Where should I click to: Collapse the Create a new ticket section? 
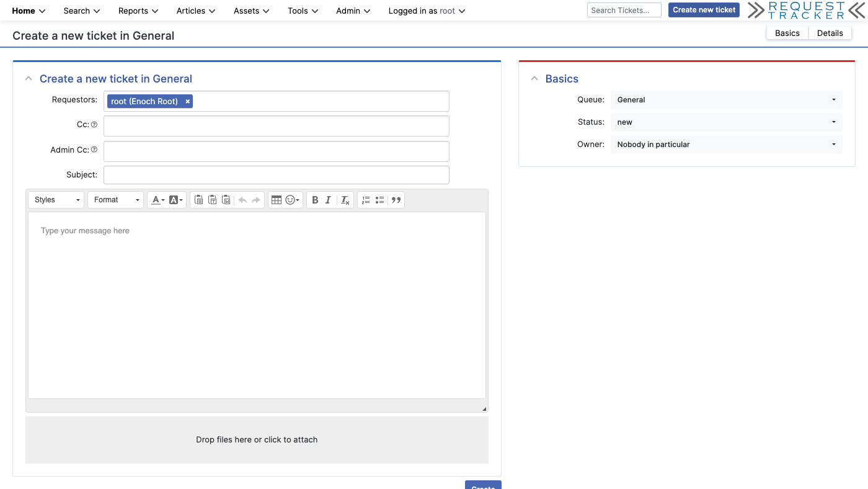pyautogui.click(x=29, y=79)
